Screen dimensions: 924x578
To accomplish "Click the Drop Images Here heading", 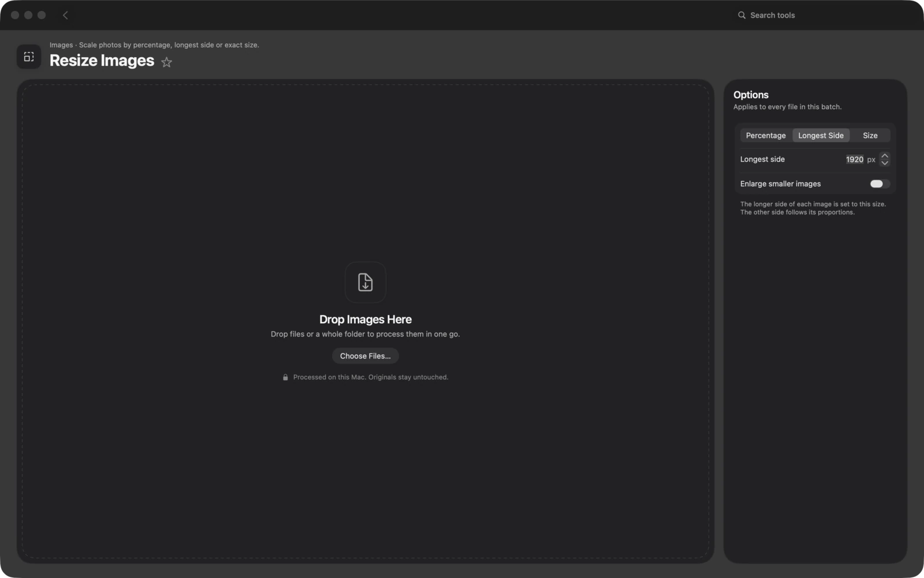I will (366, 320).
